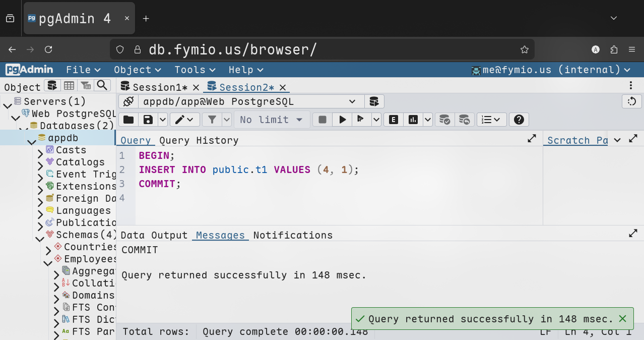Dismiss the query success notification

click(x=622, y=319)
